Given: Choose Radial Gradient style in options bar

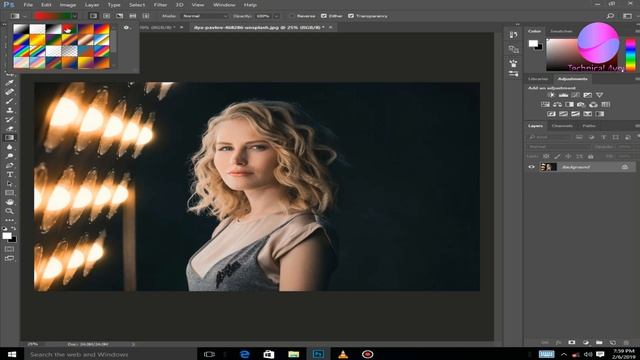Looking at the screenshot, I should [x=107, y=16].
